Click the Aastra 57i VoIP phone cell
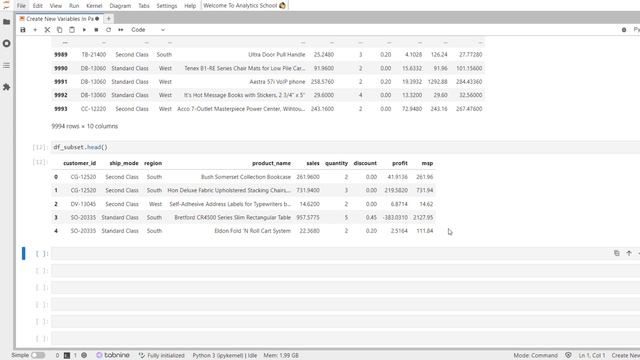This screenshot has height=360, width=640. point(277,82)
